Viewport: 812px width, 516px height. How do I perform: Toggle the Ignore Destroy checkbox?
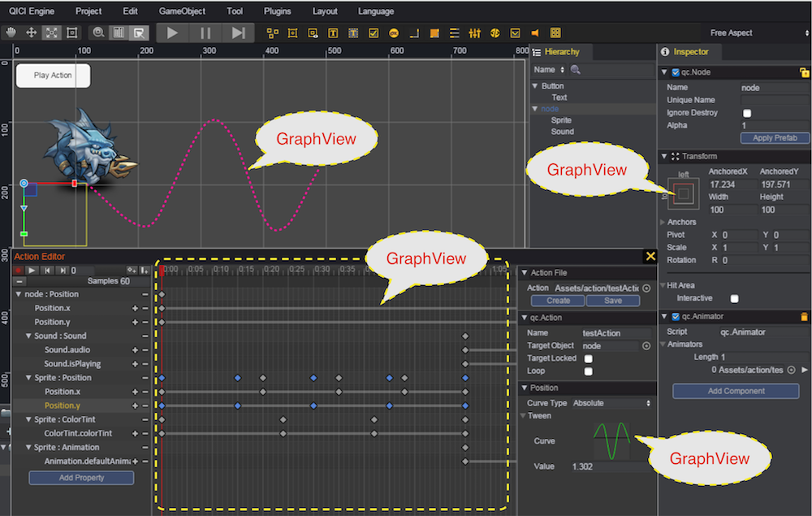(747, 113)
